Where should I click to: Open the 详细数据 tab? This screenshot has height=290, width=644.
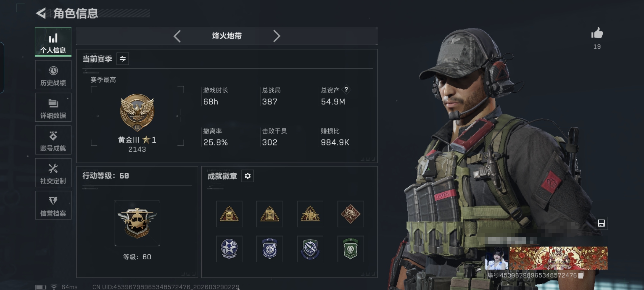[x=53, y=107]
